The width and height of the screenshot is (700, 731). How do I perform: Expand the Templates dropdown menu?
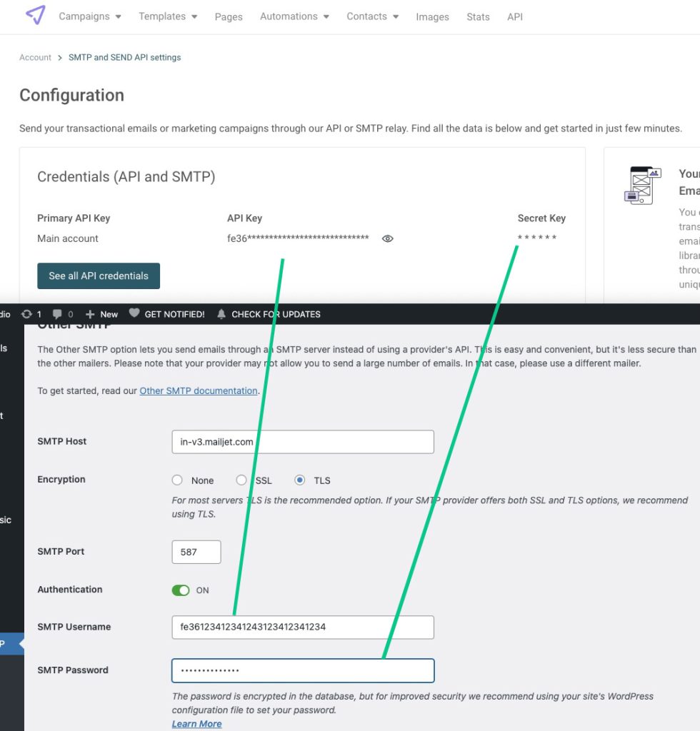pos(168,16)
